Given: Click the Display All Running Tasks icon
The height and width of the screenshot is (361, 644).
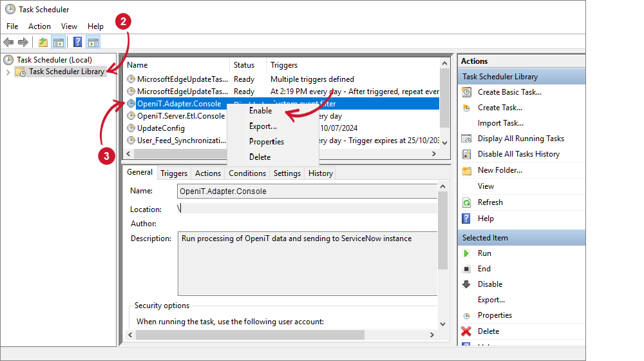Looking at the screenshot, I should pyautogui.click(x=466, y=139).
